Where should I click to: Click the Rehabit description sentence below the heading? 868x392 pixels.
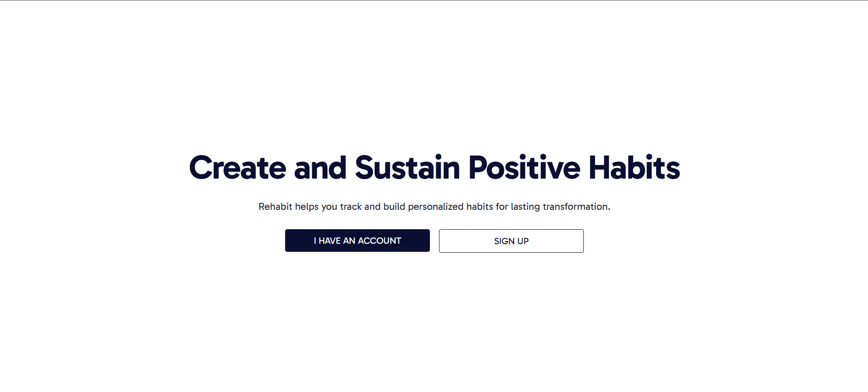pyautogui.click(x=434, y=207)
